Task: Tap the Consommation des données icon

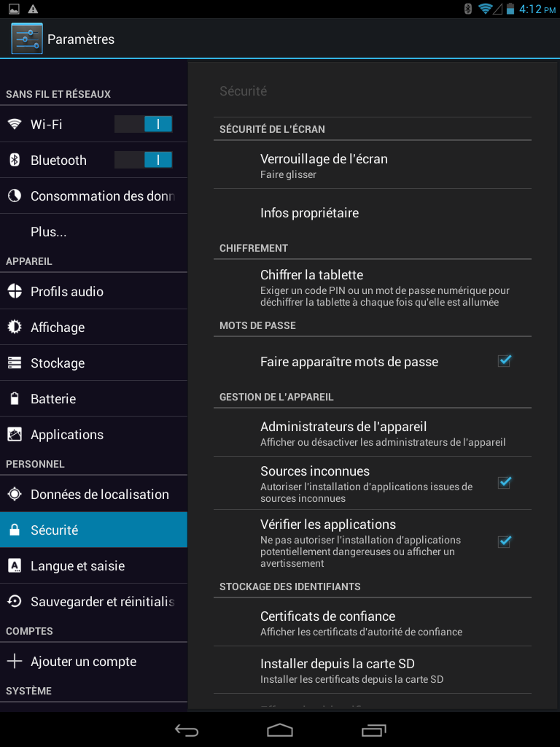Action: tap(15, 196)
